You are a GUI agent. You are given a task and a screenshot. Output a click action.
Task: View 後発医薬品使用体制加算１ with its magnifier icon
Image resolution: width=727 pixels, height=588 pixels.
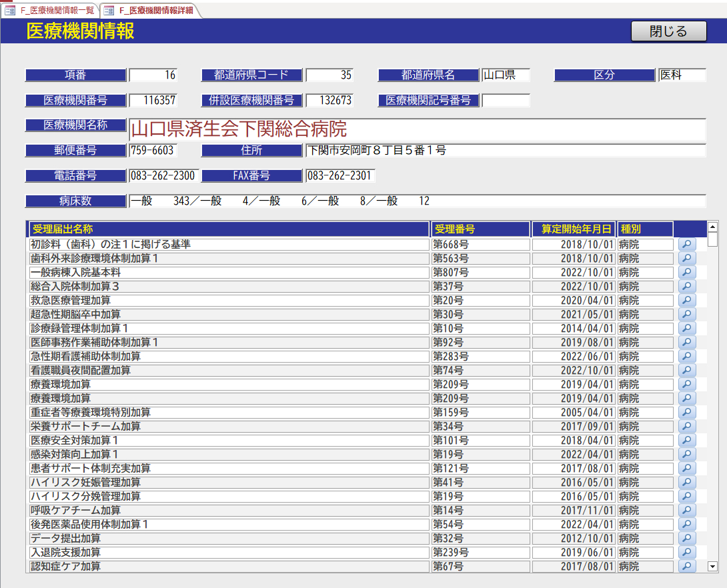[x=686, y=524]
